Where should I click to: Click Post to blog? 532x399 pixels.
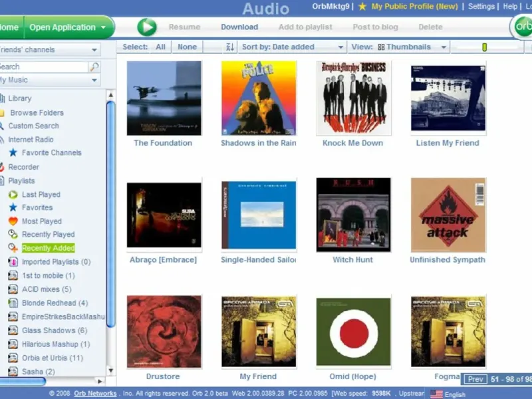[375, 27]
